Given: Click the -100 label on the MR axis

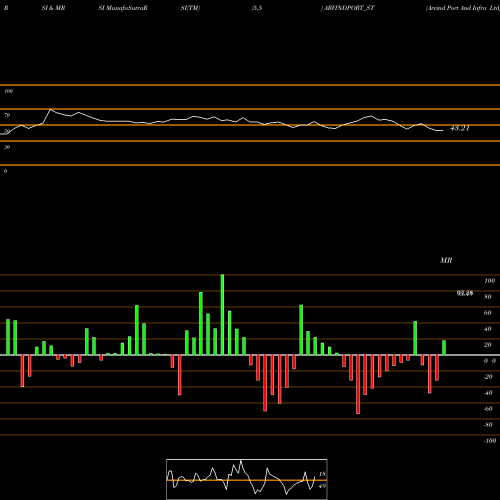Looking at the screenshot, I should (490, 441).
